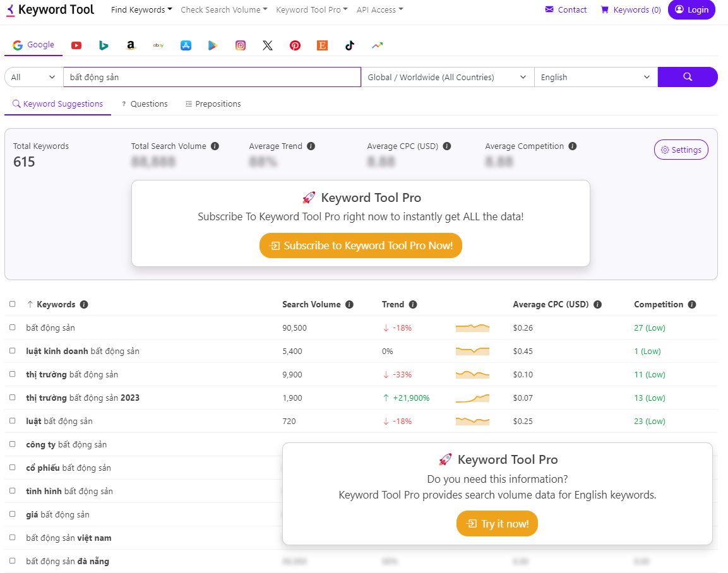
Task: Click the $0.45 average CPC value
Action: pyautogui.click(x=523, y=351)
